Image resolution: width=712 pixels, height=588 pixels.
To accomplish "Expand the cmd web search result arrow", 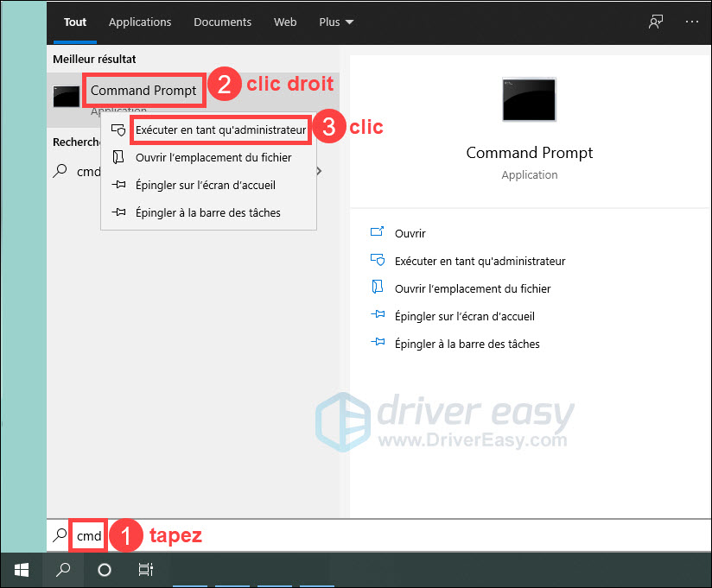I will (320, 171).
